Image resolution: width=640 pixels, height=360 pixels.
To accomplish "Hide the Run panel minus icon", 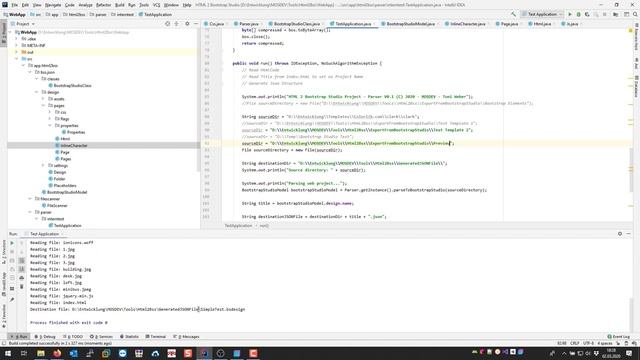I will [x=629, y=234].
